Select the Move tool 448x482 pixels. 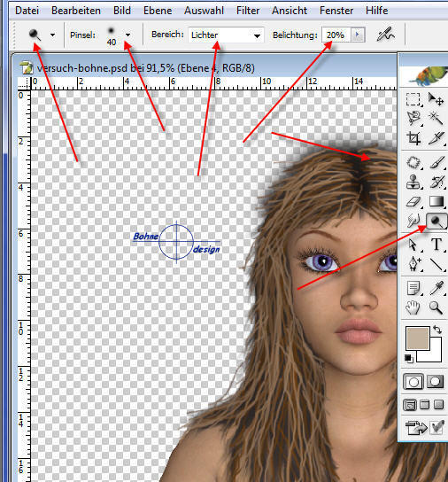click(436, 99)
